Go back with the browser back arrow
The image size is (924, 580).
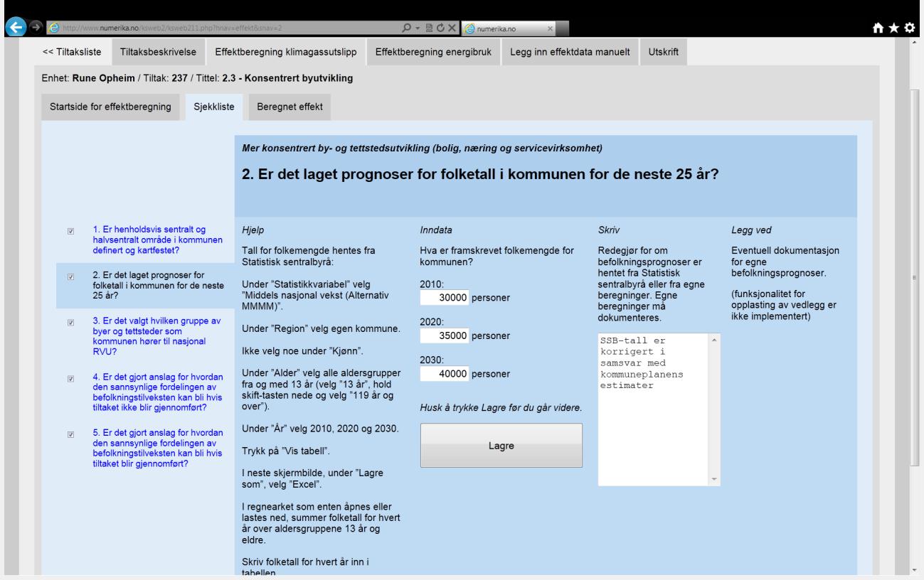pyautogui.click(x=14, y=27)
